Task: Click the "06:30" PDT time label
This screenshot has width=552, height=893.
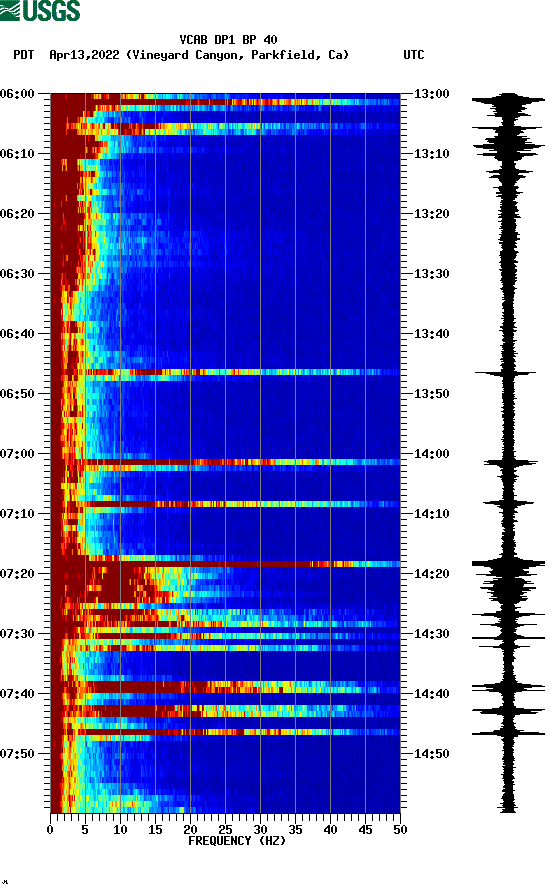Action: click(x=17, y=274)
